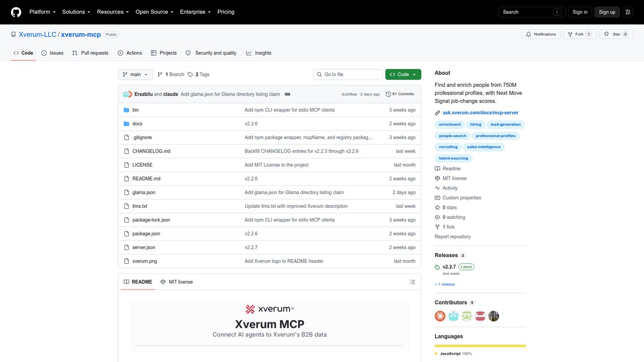
Task: Click the Report repository link
Action: (x=453, y=237)
